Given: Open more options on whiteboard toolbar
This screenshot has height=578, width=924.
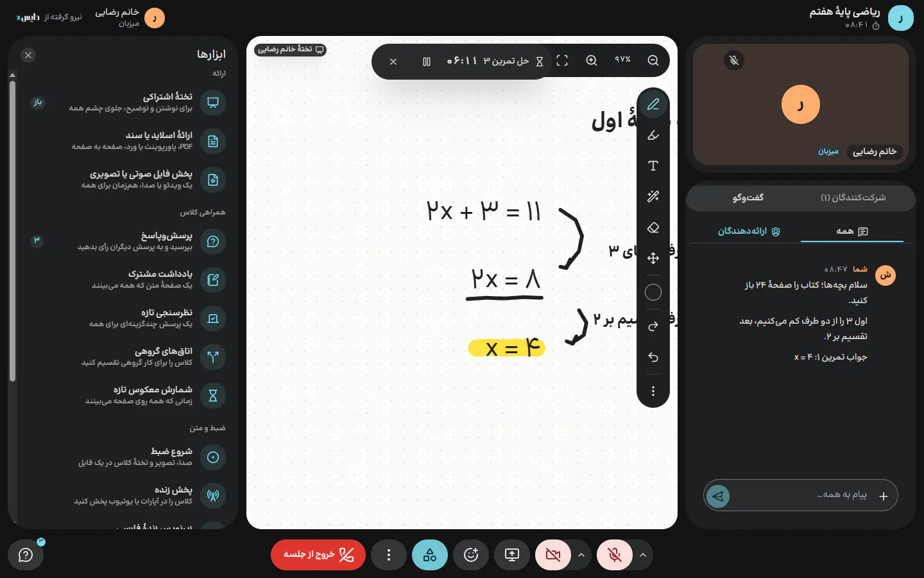Looking at the screenshot, I should click(x=653, y=391).
